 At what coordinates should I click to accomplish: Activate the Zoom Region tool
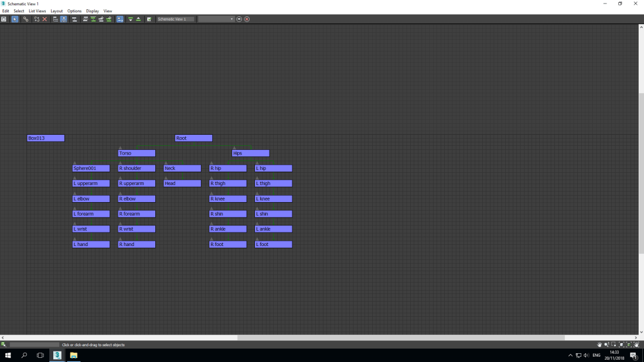tap(614, 344)
